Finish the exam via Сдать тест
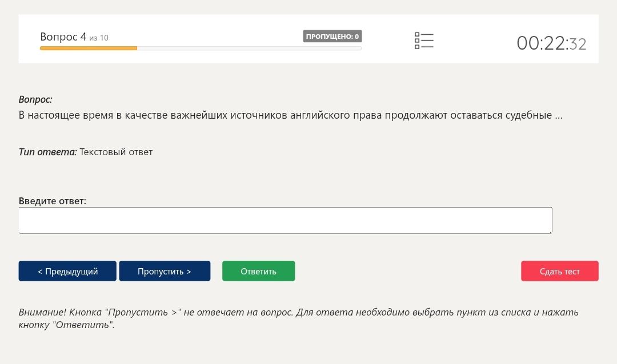This screenshot has height=364, width=617. (559, 271)
